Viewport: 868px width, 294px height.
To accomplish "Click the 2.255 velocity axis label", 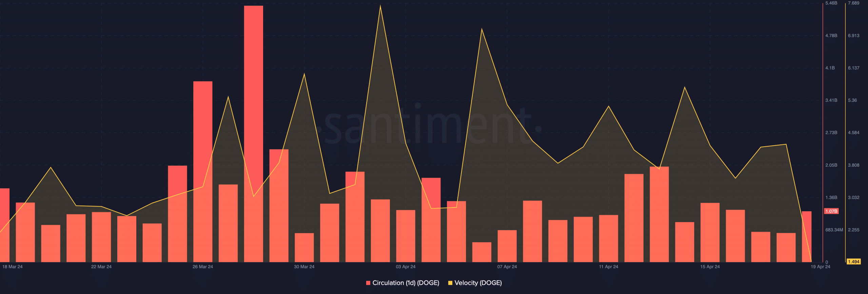I will (854, 230).
